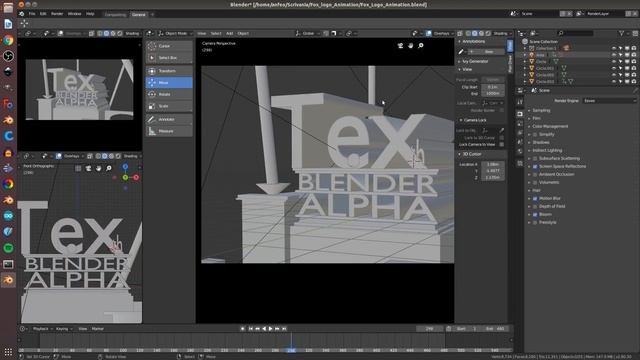Expand Color Management panel

[550, 127]
